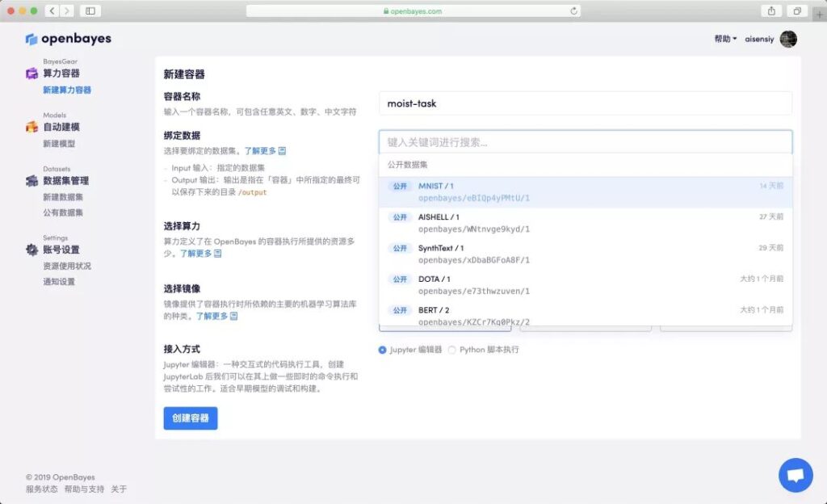827x504 pixels.
Task: Open the 服务状态 footer link
Action: [41, 489]
